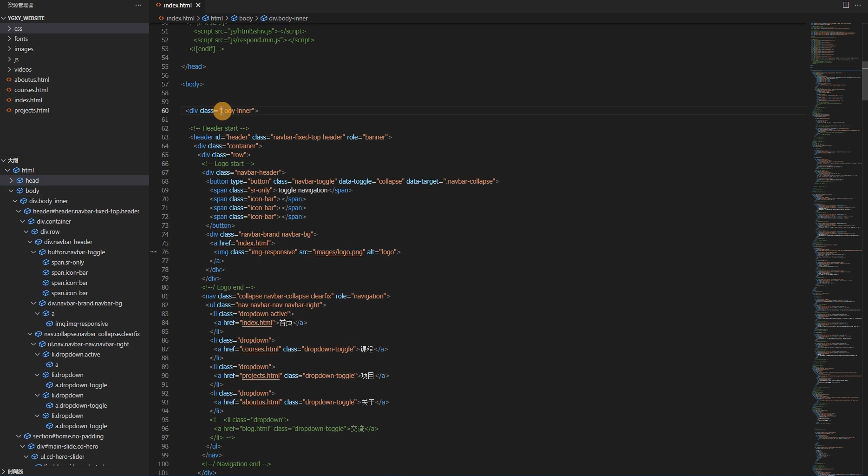The image size is (868, 476).
Task: Close the index.html tab
Action: 198,5
